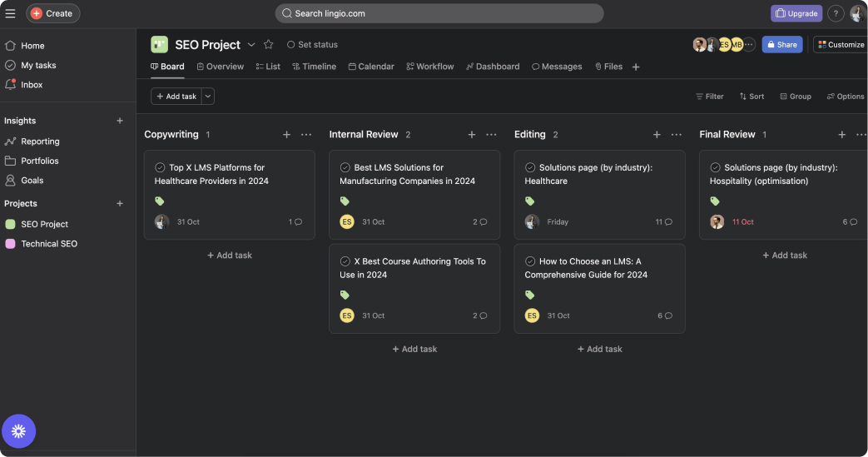Open Internal Review column more options
Screen dimensions: 868x457
pos(491,135)
